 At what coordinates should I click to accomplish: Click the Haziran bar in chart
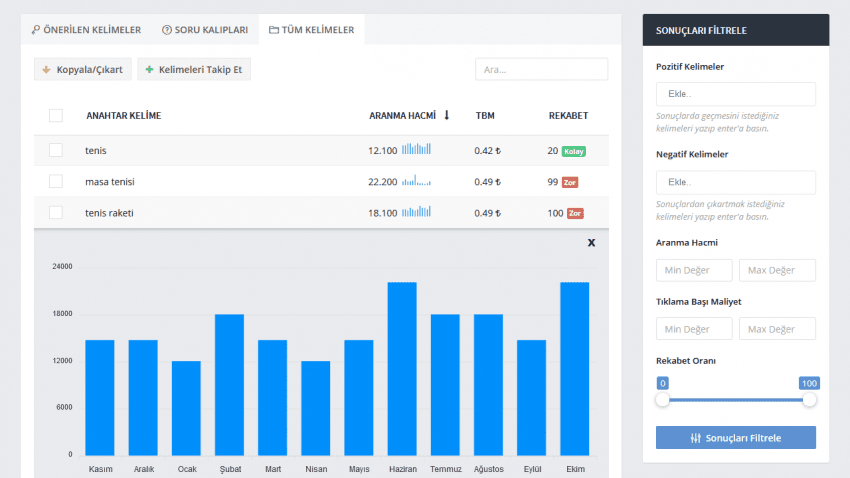[402, 369]
